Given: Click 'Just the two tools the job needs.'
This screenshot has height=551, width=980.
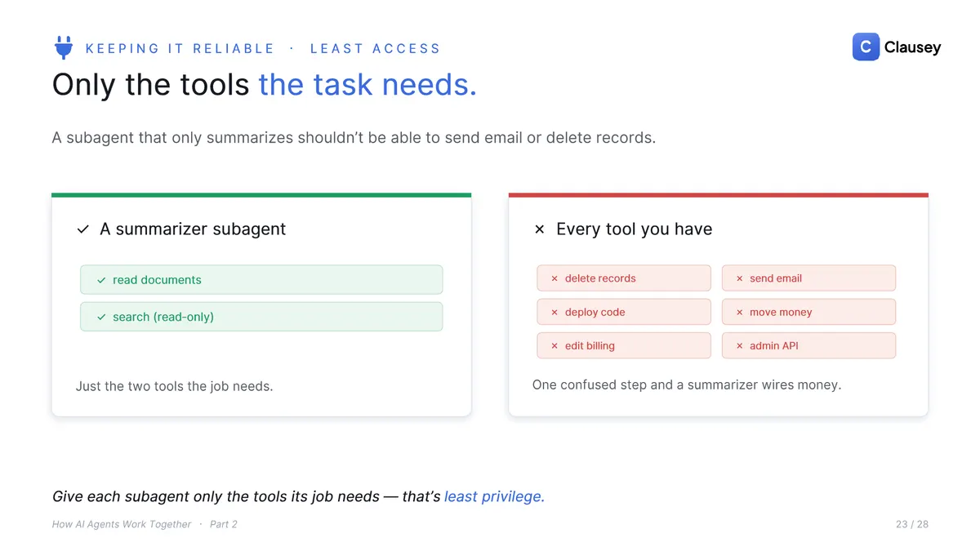Looking at the screenshot, I should pyautogui.click(x=175, y=386).
